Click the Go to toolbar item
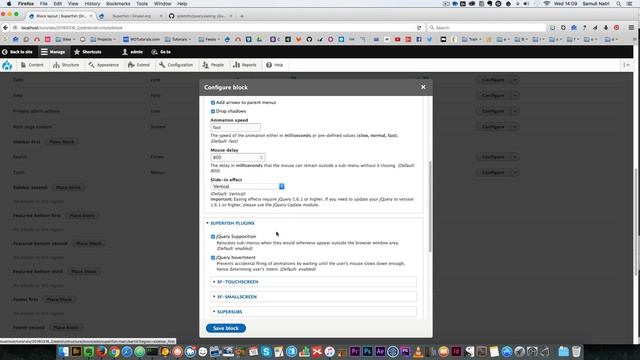640x360 pixels. (161, 52)
